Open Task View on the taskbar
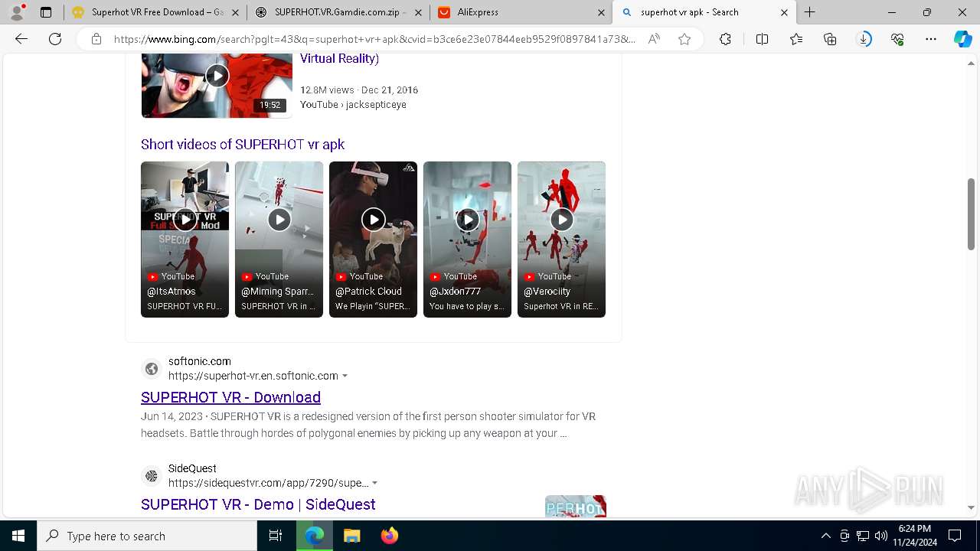980x551 pixels. 276,536
